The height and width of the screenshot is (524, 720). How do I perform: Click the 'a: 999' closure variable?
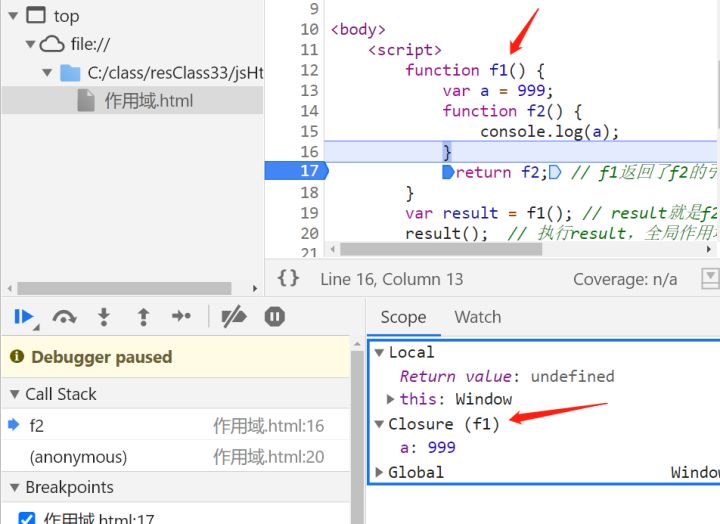[x=427, y=447]
